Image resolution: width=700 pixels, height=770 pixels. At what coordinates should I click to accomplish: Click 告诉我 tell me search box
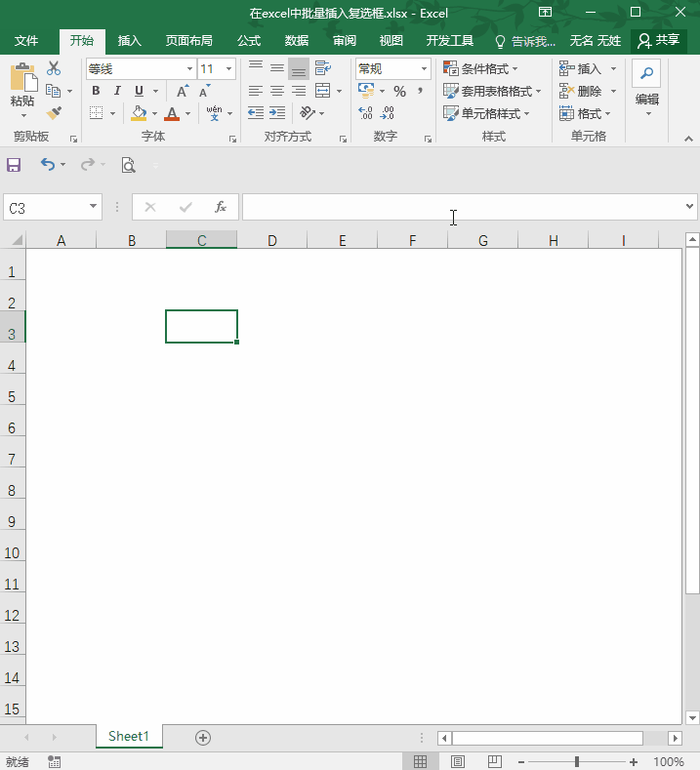coord(525,41)
